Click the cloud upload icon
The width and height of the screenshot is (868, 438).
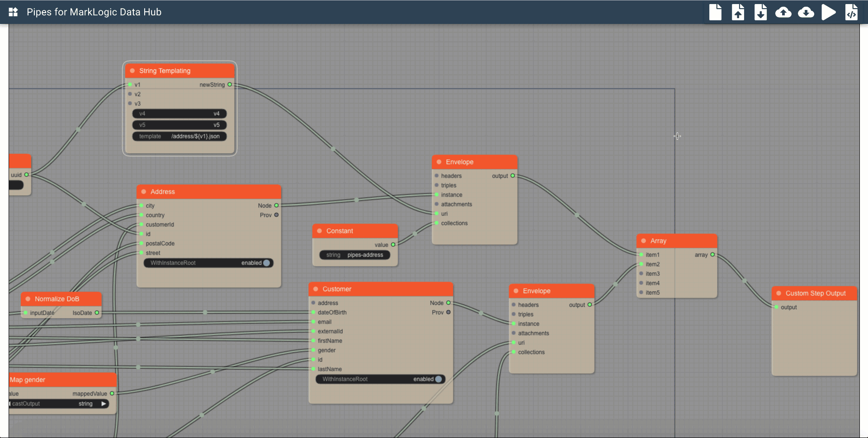coord(783,12)
